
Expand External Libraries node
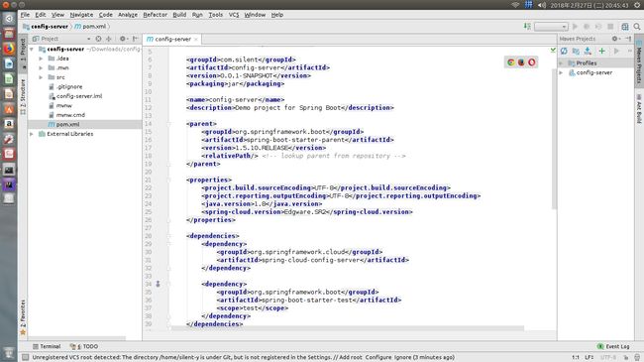tap(32, 134)
